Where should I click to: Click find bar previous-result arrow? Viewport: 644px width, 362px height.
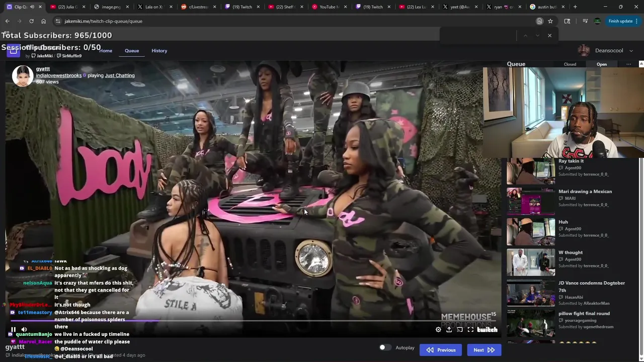[x=525, y=36]
